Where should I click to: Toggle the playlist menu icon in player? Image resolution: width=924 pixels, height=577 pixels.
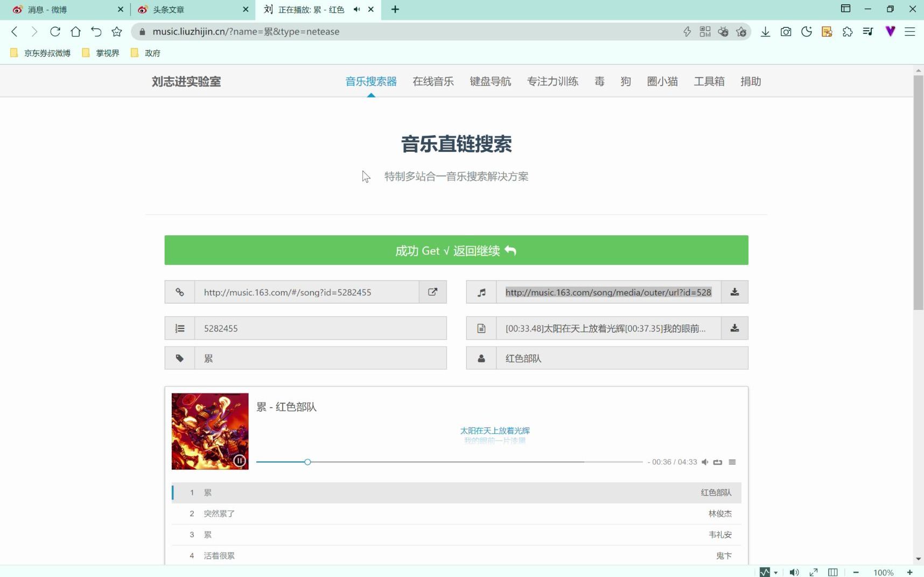coord(732,462)
